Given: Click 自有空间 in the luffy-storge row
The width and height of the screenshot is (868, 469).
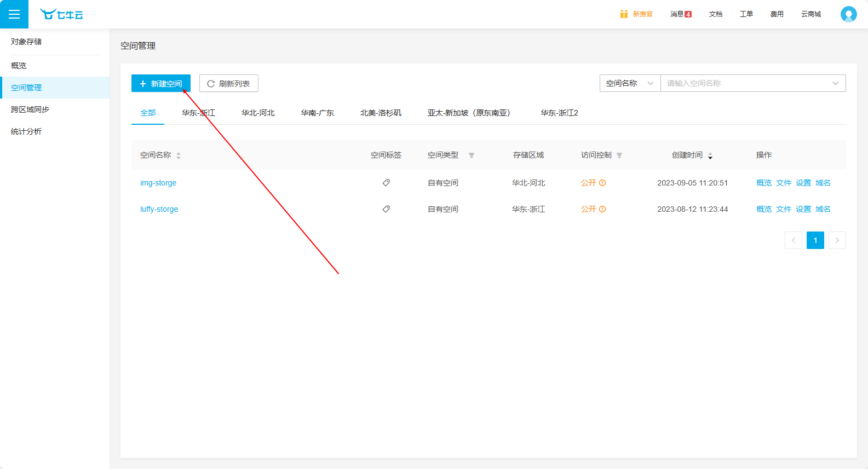Looking at the screenshot, I should tap(443, 209).
